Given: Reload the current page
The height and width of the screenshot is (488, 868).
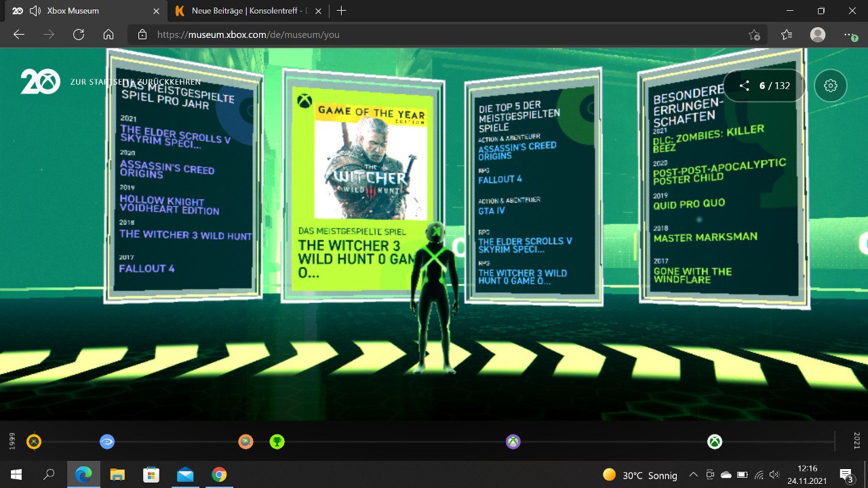Looking at the screenshot, I should click(x=79, y=35).
